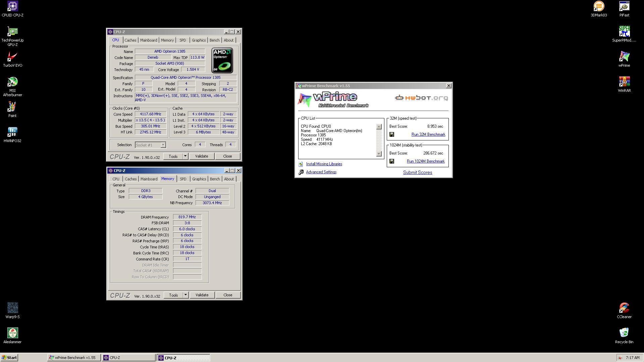
Task: Click Close button in top CPU-Z window
Action: pos(227,156)
